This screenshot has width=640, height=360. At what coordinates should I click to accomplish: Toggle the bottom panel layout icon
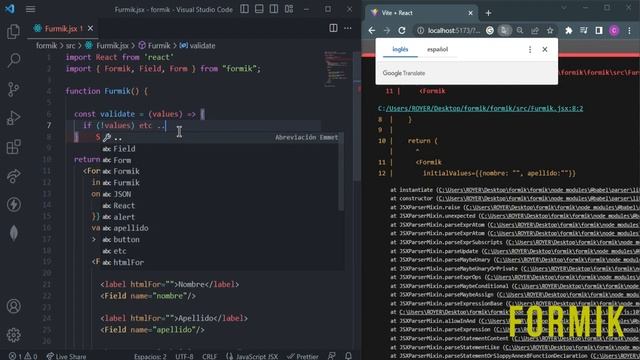(x=259, y=9)
